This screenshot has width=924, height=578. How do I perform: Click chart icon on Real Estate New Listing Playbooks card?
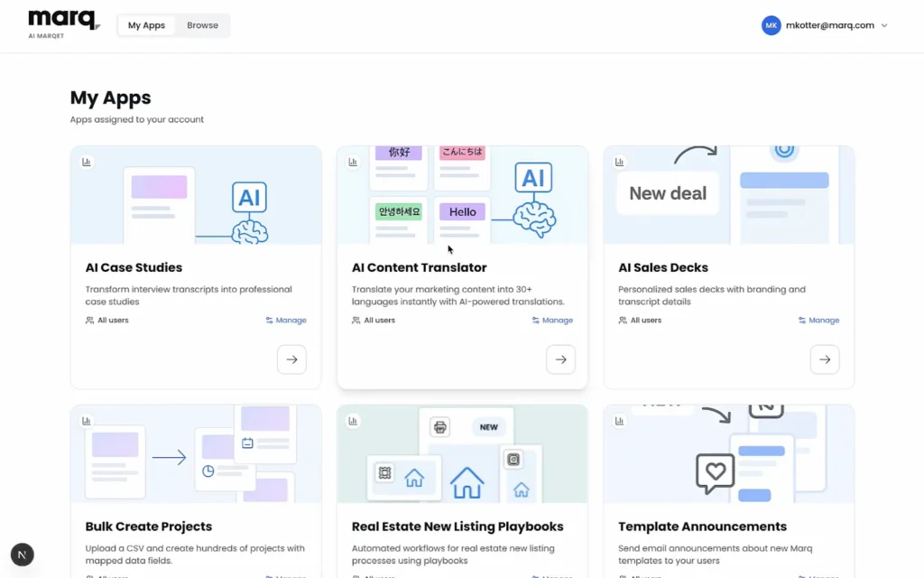[353, 421]
